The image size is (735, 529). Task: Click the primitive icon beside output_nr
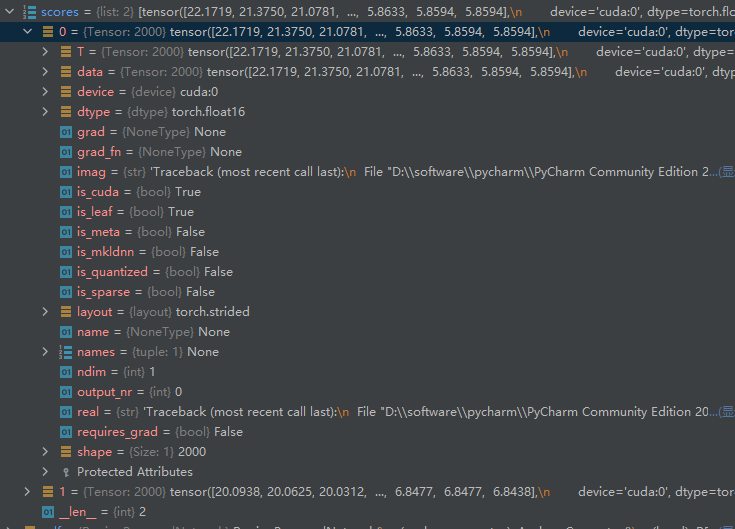click(x=66, y=392)
